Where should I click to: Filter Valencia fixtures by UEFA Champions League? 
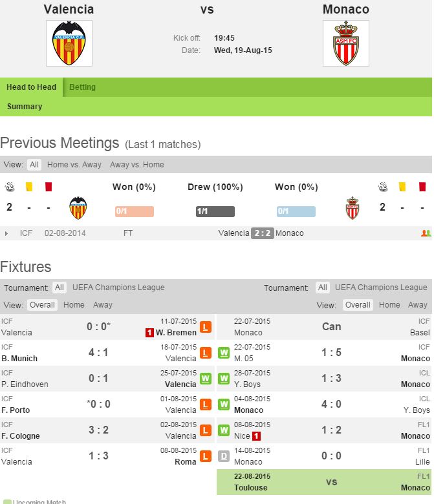(118, 288)
